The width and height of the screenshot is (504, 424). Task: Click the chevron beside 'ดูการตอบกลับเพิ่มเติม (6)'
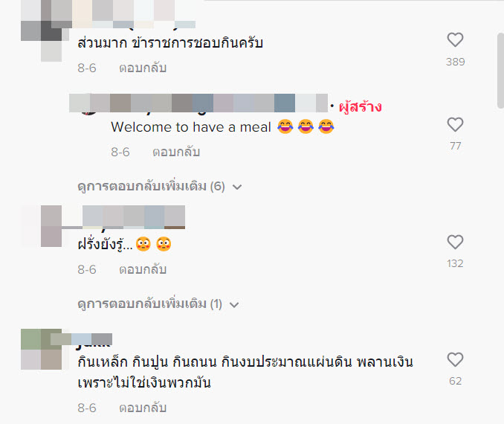coord(237,187)
